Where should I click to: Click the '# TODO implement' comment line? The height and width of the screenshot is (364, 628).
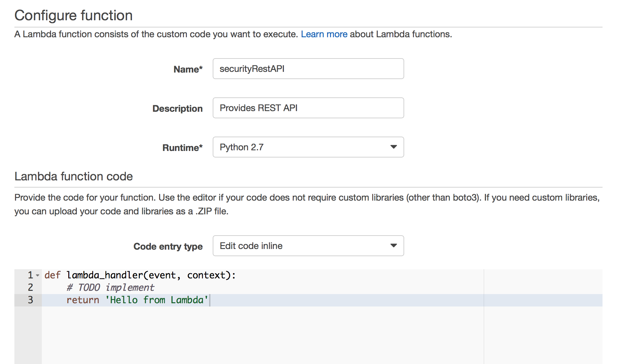[110, 288]
